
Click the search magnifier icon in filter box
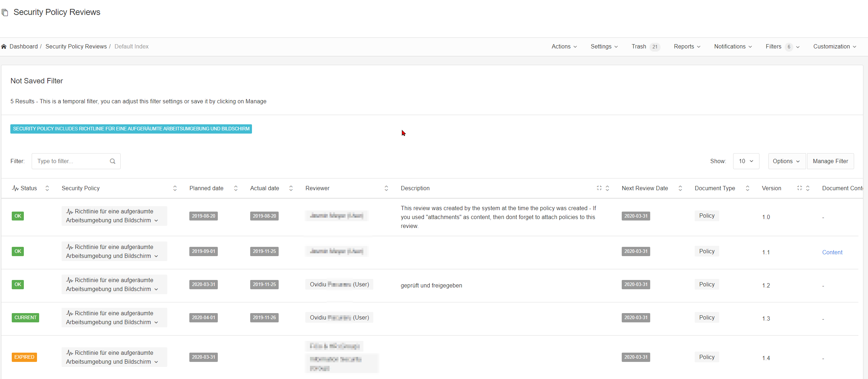click(x=112, y=161)
